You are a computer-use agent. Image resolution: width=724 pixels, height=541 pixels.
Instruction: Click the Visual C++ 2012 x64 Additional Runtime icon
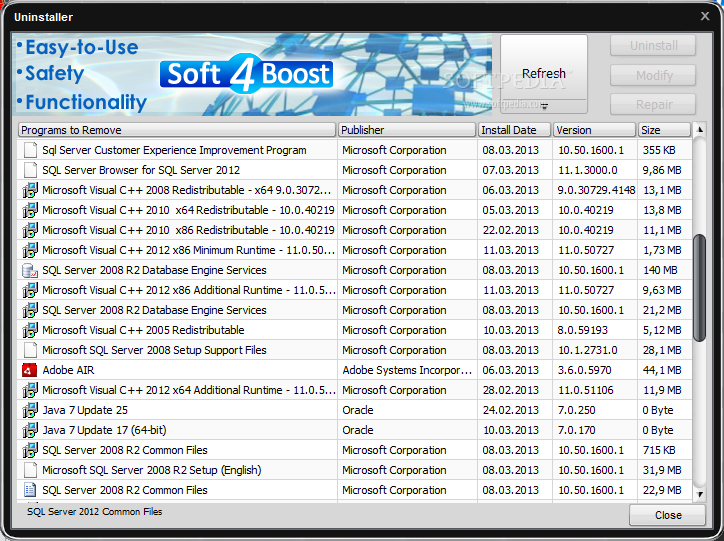(x=30, y=390)
